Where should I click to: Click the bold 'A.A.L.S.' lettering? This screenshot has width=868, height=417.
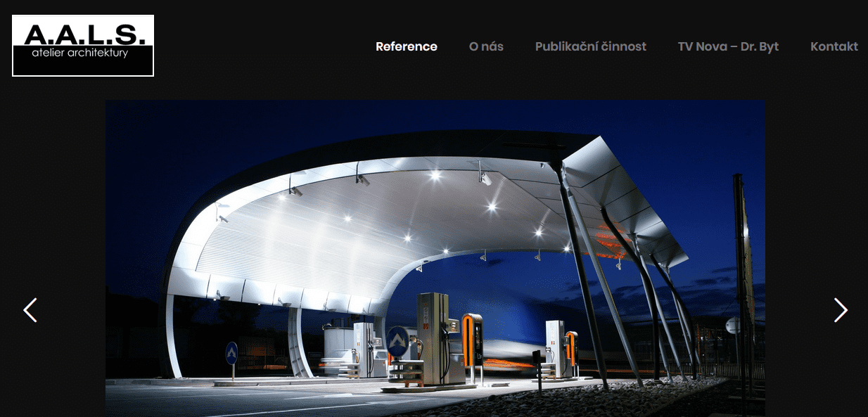click(x=84, y=34)
